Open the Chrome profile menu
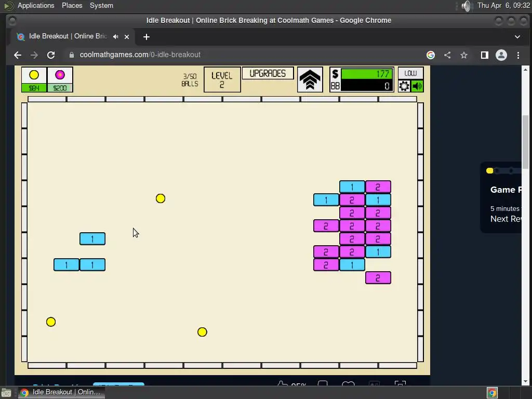 tap(501, 55)
